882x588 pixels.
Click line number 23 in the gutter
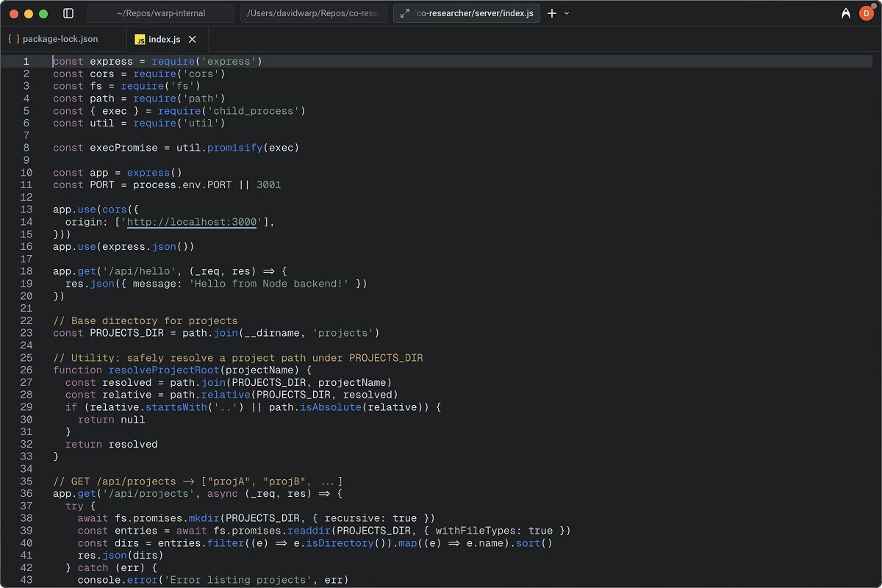click(26, 333)
